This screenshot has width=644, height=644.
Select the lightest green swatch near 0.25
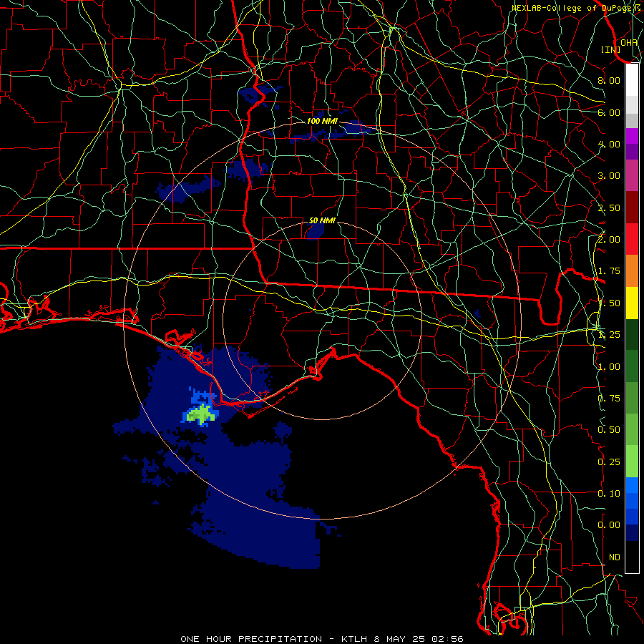632,462
